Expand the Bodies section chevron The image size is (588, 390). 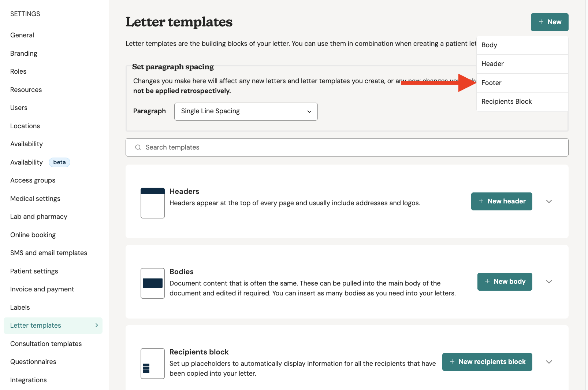(x=549, y=282)
